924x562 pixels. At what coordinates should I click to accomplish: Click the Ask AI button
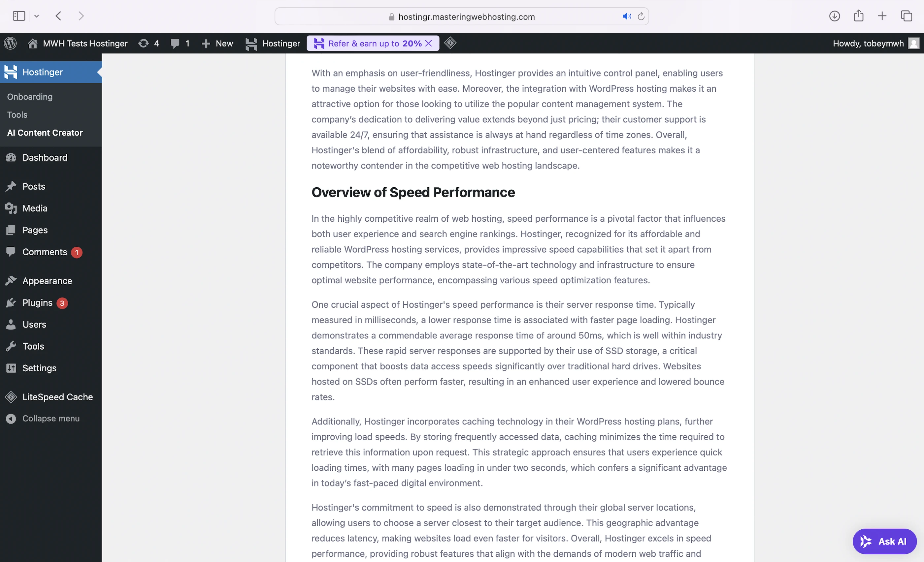pos(884,542)
